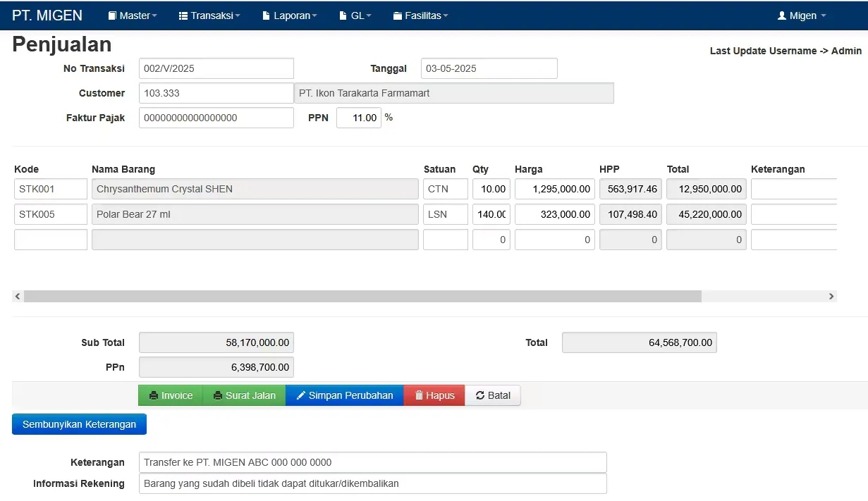Click the user icon beside Migen

point(782,16)
